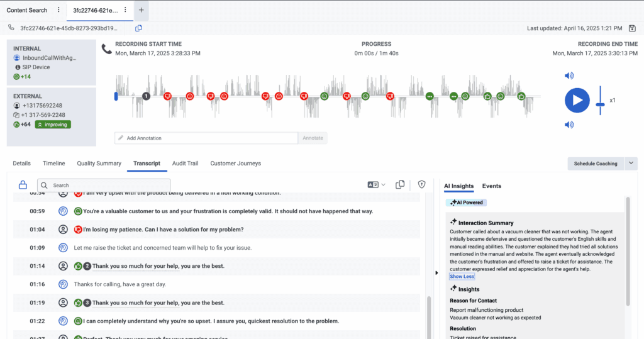This screenshot has width=644, height=339.
Task: Click the upper speaker volume icon
Action: (569, 76)
